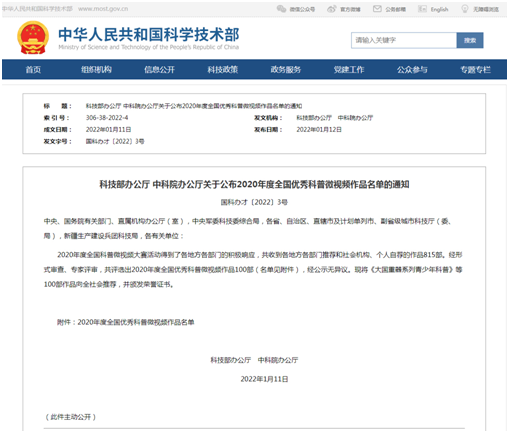Switch to the English version icon
Image resolution: width=509 pixels, height=433 pixels.
point(422,9)
